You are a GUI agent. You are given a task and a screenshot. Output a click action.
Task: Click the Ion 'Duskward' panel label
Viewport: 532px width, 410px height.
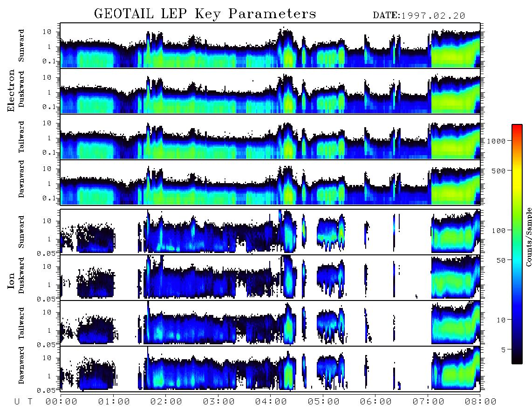pyautogui.click(x=21, y=276)
